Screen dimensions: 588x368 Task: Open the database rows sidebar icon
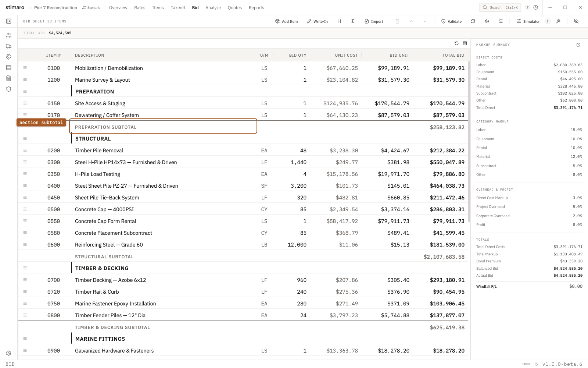pos(8,67)
